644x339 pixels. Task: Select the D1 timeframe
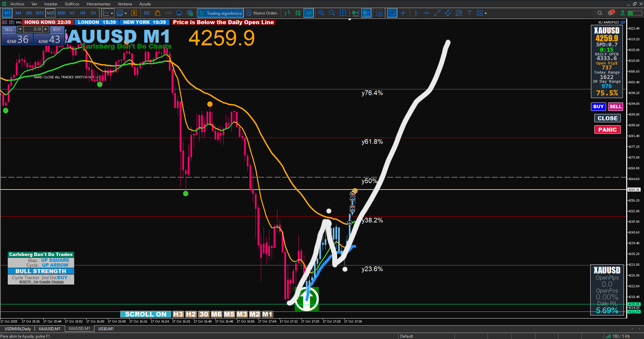[x=93, y=13]
